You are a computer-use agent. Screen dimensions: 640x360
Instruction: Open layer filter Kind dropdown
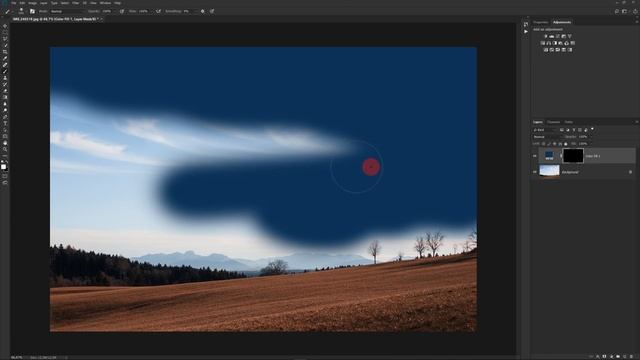click(x=545, y=130)
